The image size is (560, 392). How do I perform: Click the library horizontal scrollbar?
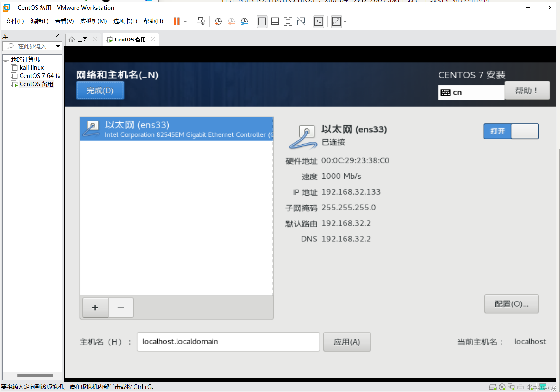(x=35, y=376)
